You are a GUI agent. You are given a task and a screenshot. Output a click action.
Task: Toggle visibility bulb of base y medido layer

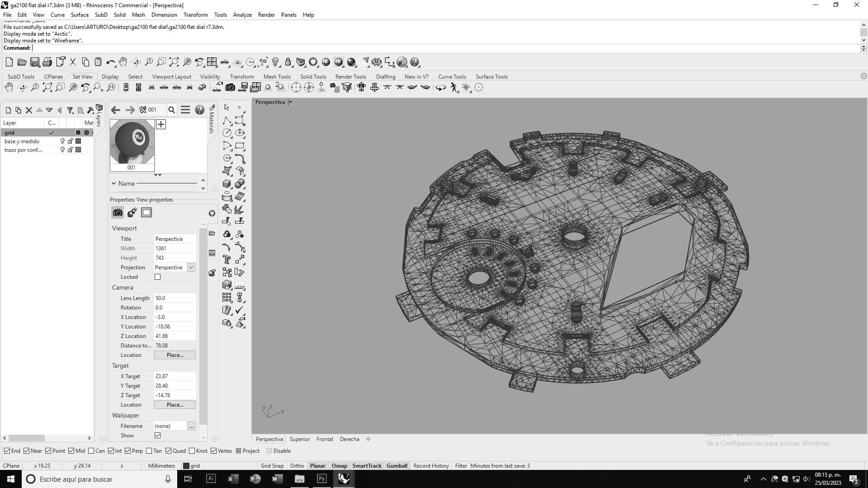click(62, 141)
